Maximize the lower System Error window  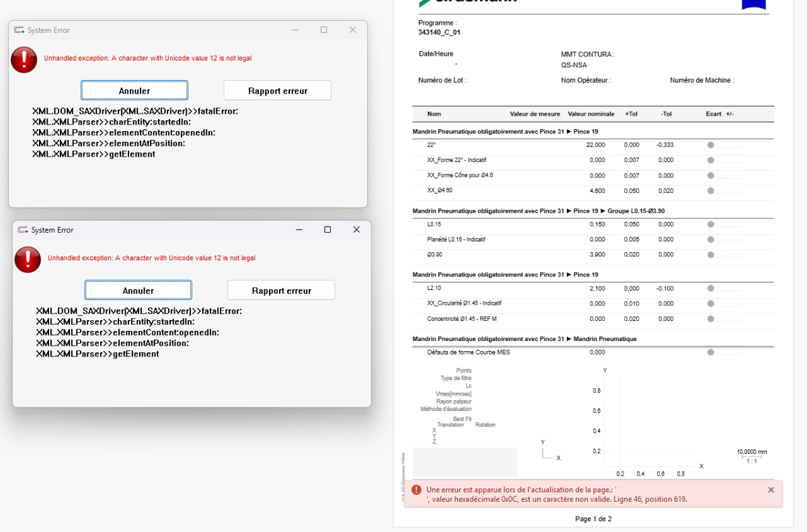[328, 229]
